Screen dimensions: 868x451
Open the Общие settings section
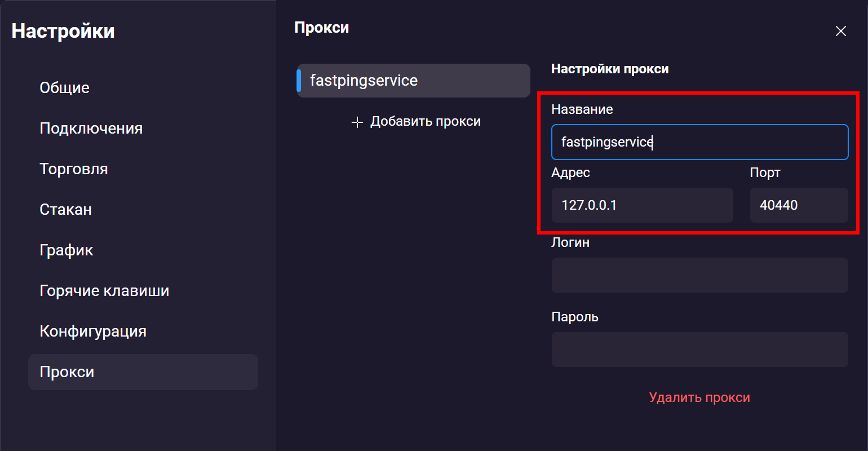coord(64,88)
